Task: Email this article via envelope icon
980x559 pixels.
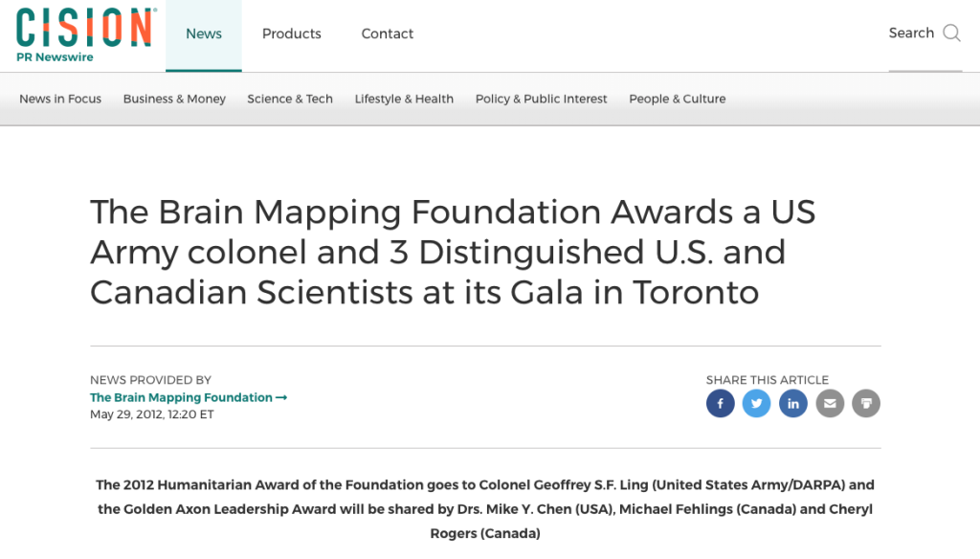Action: pos(830,403)
